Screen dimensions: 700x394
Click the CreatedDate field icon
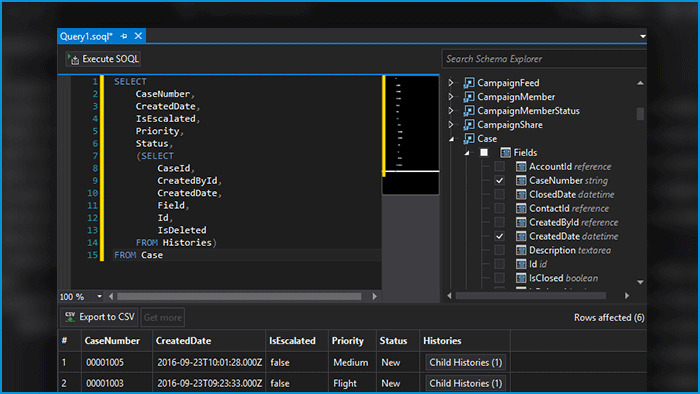click(521, 236)
